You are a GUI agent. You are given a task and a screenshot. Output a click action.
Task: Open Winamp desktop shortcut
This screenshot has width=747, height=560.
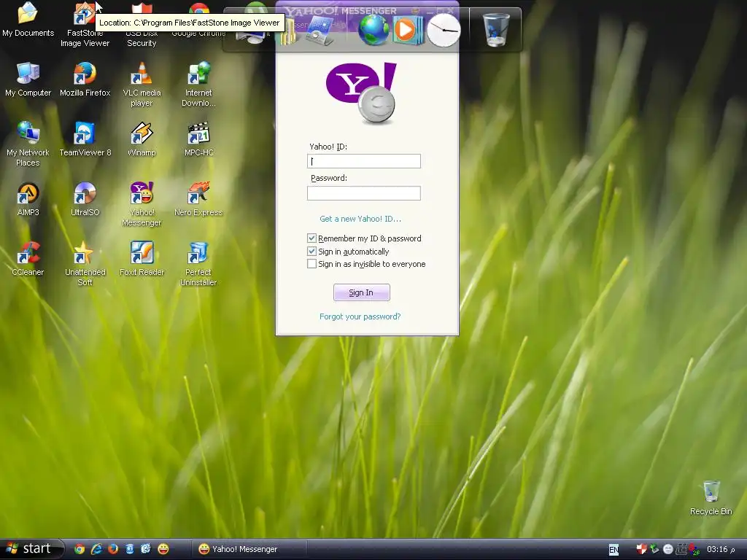142,139
